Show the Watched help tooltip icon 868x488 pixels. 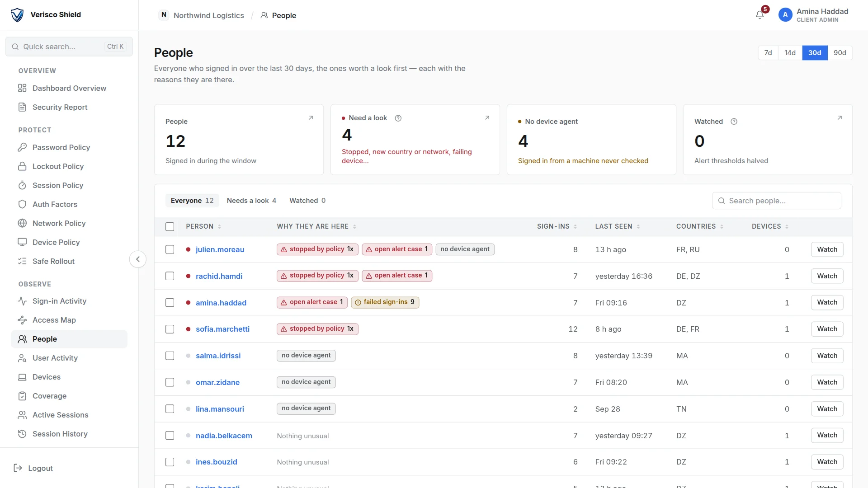734,122
